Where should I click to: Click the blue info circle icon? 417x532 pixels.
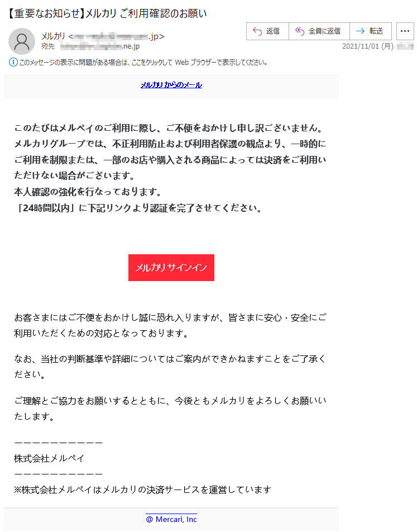click(13, 63)
